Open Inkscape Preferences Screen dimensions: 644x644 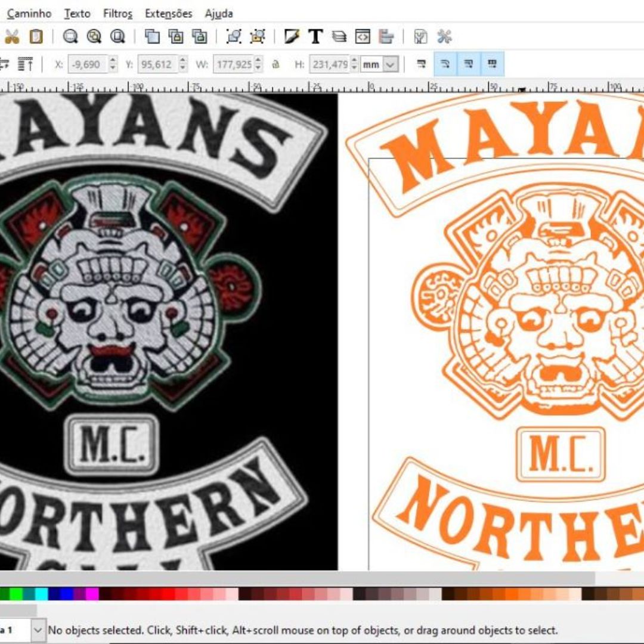click(444, 37)
